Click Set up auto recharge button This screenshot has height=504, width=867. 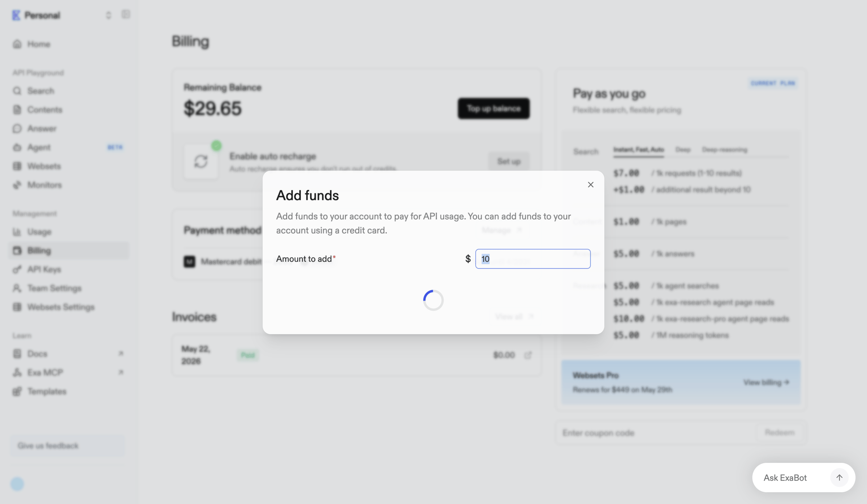[x=509, y=161]
